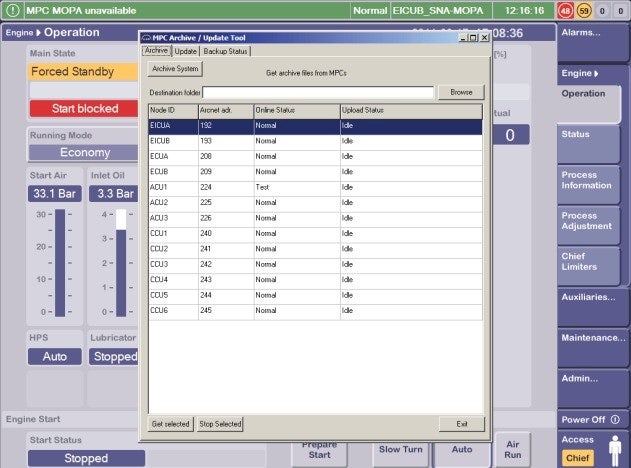Click the MPC Archive window title icon
This screenshot has height=468, width=631.
pos(146,38)
